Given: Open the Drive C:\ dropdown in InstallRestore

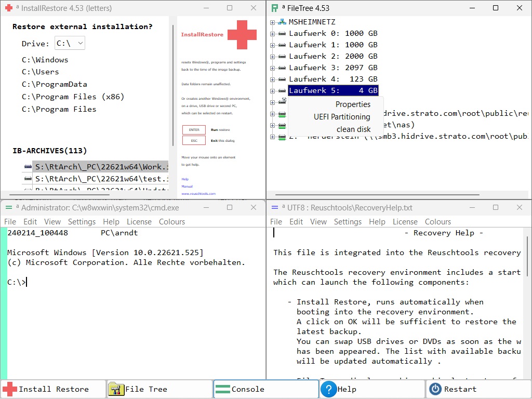Looking at the screenshot, I should (x=70, y=44).
